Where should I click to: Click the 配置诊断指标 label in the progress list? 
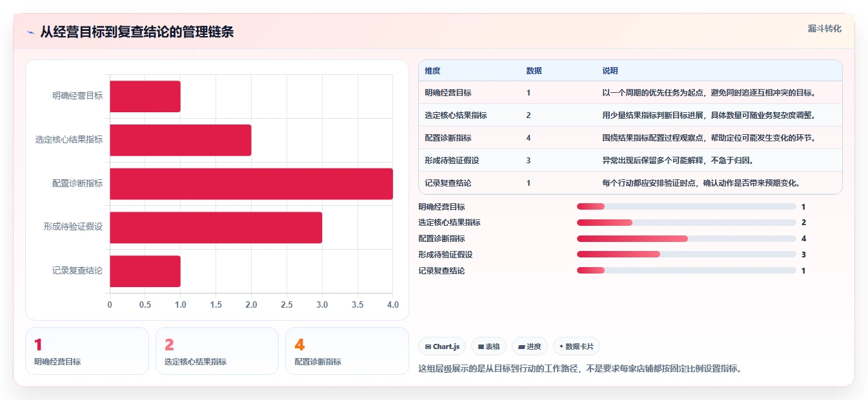tap(441, 239)
